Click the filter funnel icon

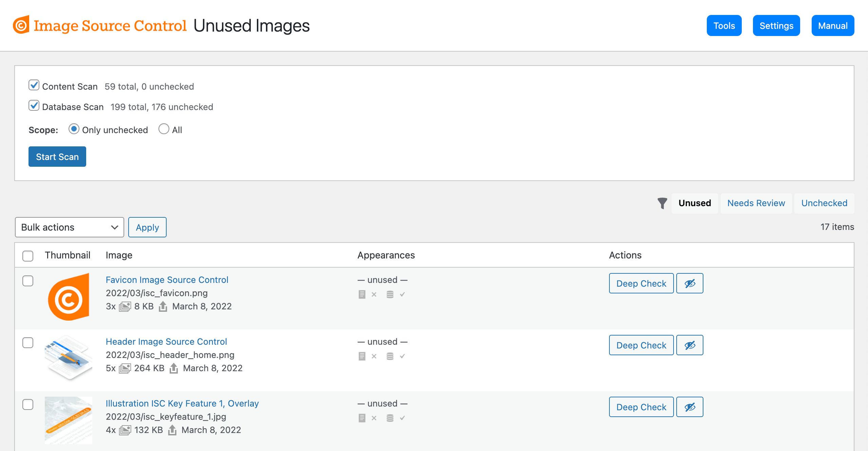[x=662, y=203]
